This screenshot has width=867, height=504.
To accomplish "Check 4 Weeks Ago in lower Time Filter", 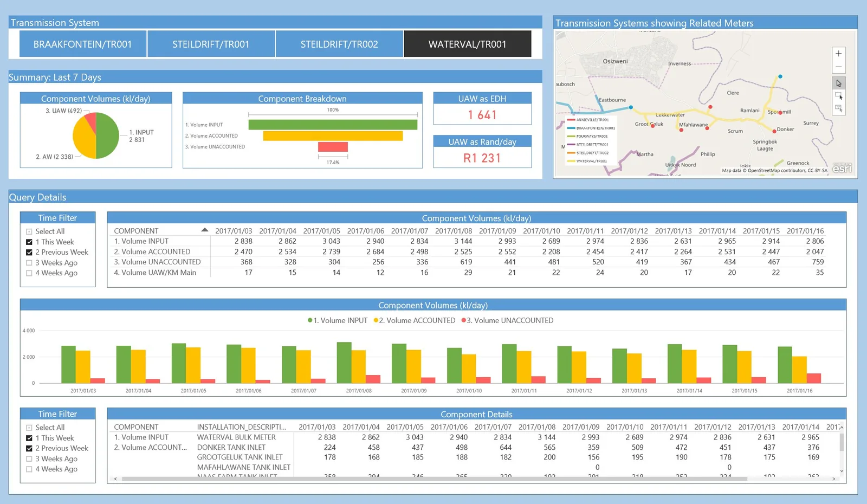I will click(x=29, y=469).
